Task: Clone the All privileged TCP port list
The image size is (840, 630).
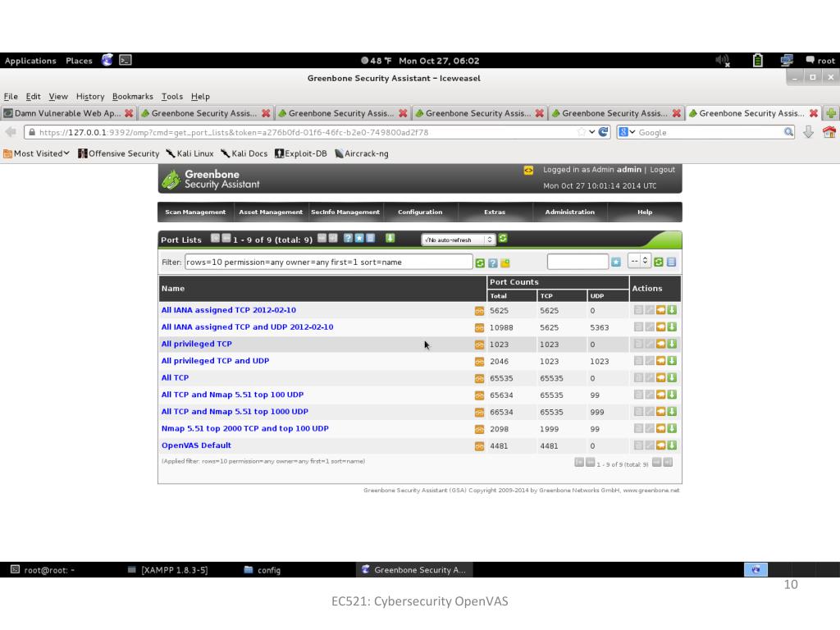Action: tap(660, 344)
